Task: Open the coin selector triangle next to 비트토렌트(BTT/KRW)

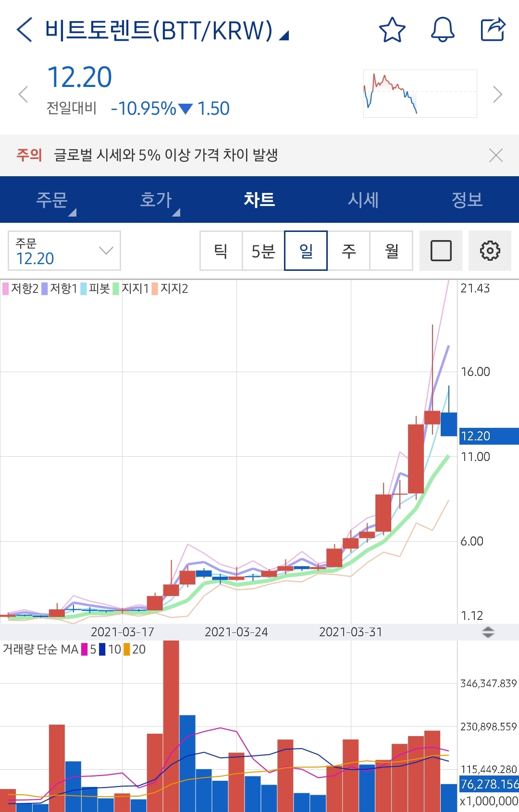Action: [284, 35]
